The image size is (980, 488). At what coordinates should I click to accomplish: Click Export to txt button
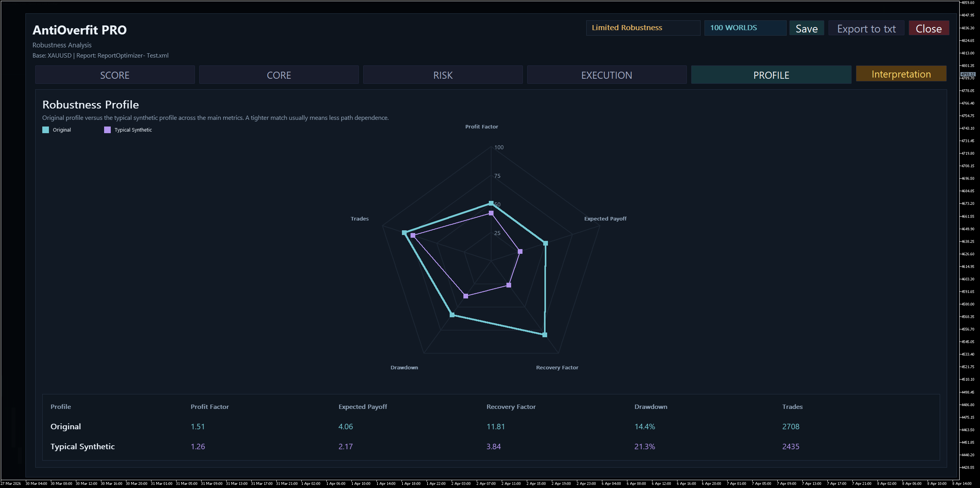(866, 29)
